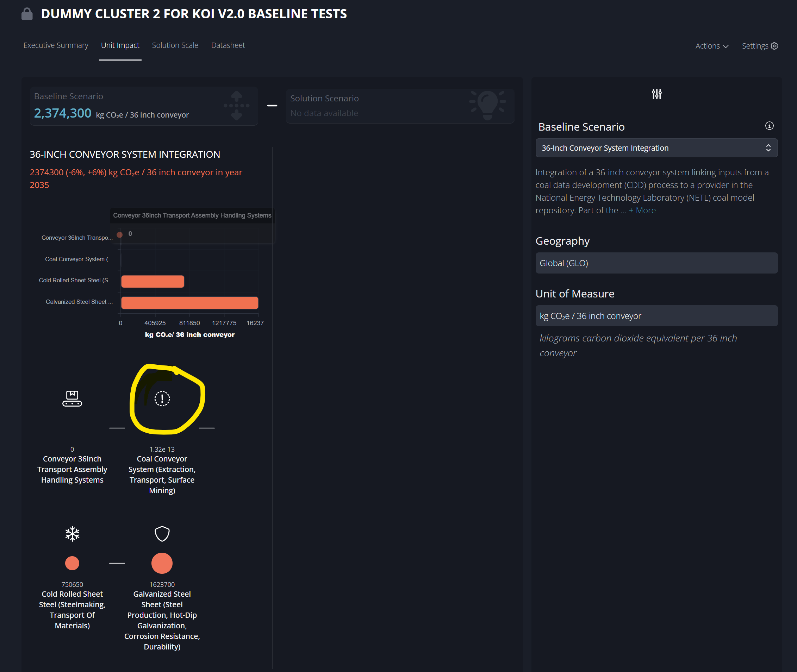Click the 'Baseline Scenario' heading in side panel
Screen dimensions: 797x672
(581, 127)
